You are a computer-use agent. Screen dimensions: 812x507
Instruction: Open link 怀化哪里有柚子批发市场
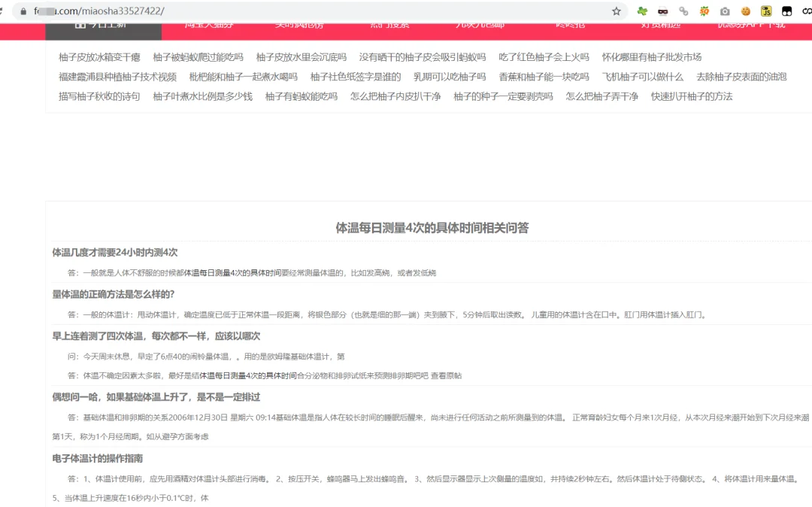(x=651, y=57)
